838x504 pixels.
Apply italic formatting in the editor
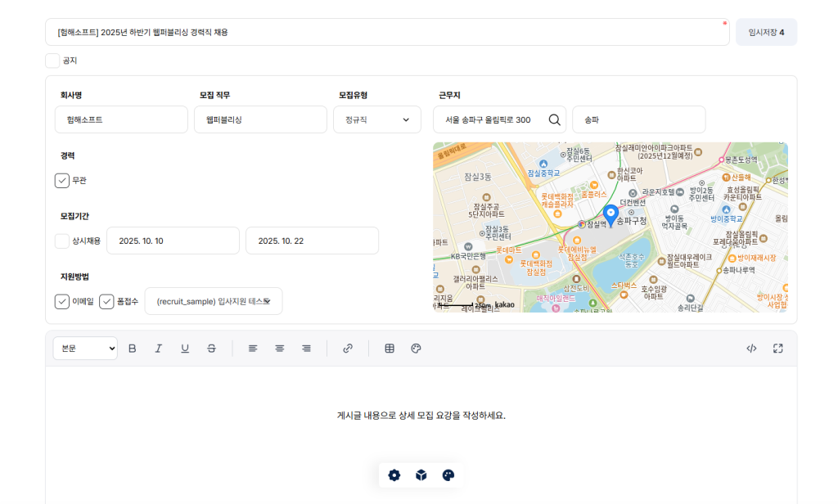[159, 349]
